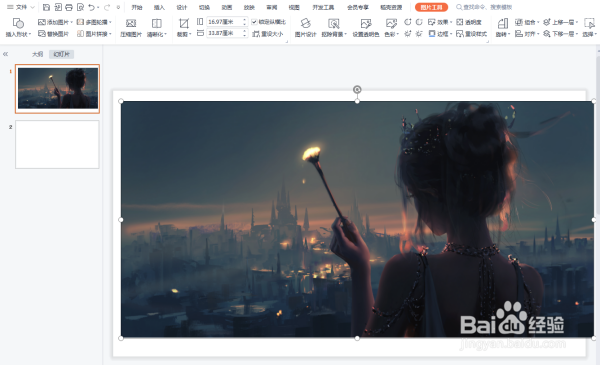600x365 pixels.
Task: Expand Bring Forward (上移一层) dropdown
Action: click(577, 22)
